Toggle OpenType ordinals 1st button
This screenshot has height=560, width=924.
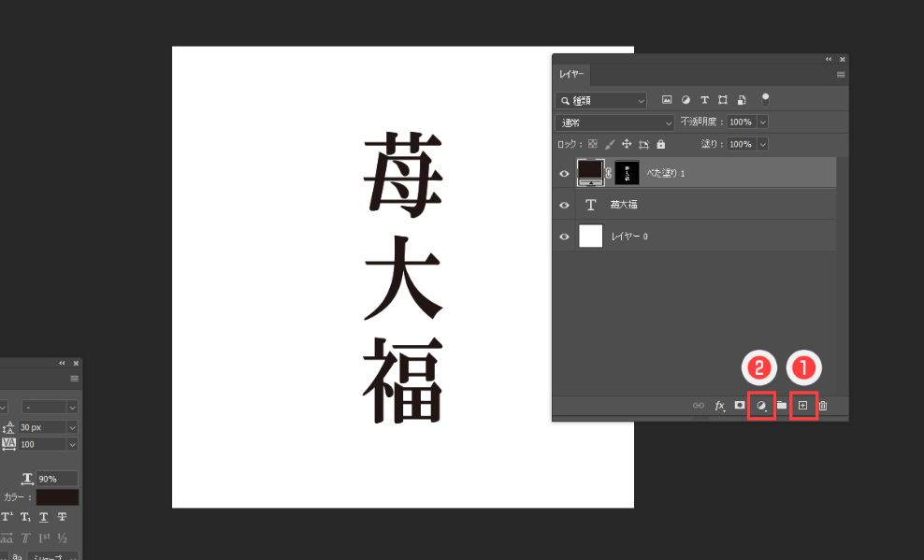pos(44,538)
